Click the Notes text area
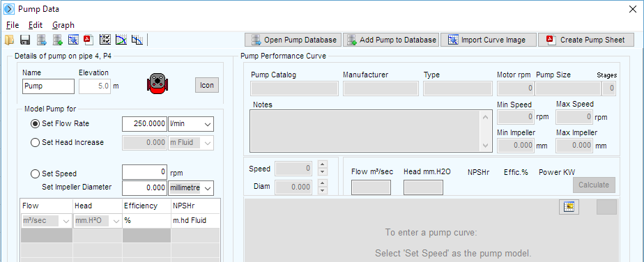 [x=365, y=131]
